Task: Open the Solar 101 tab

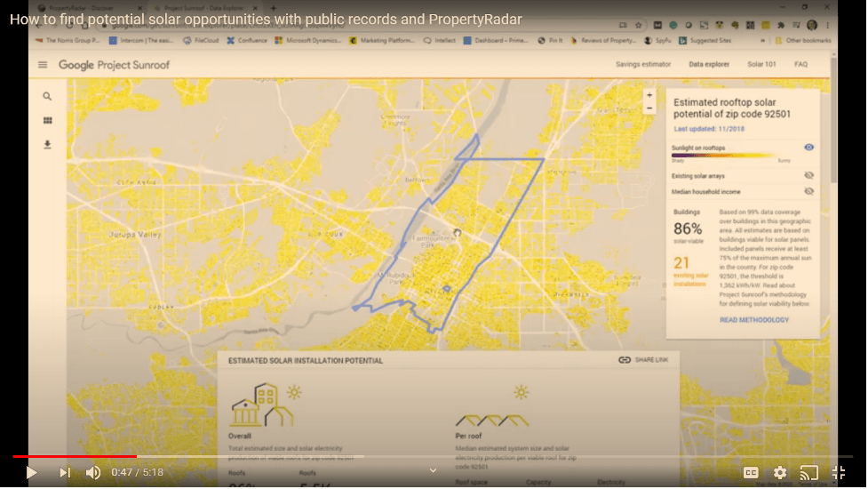Action: (x=761, y=64)
